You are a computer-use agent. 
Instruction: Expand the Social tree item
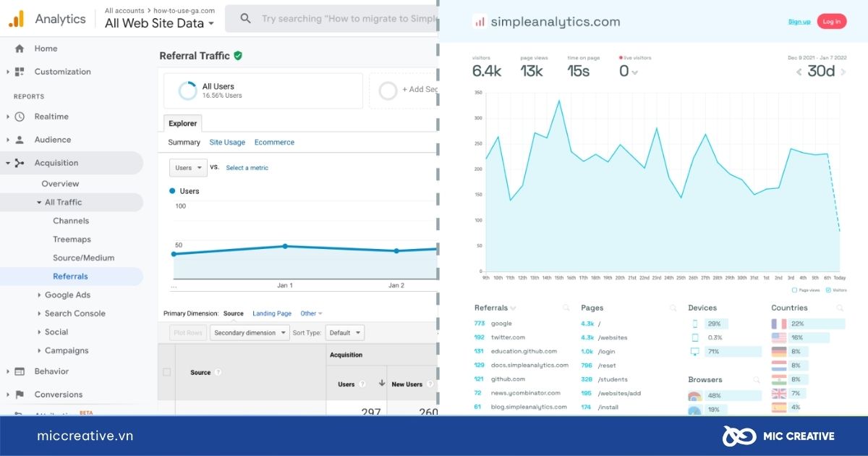(x=39, y=332)
